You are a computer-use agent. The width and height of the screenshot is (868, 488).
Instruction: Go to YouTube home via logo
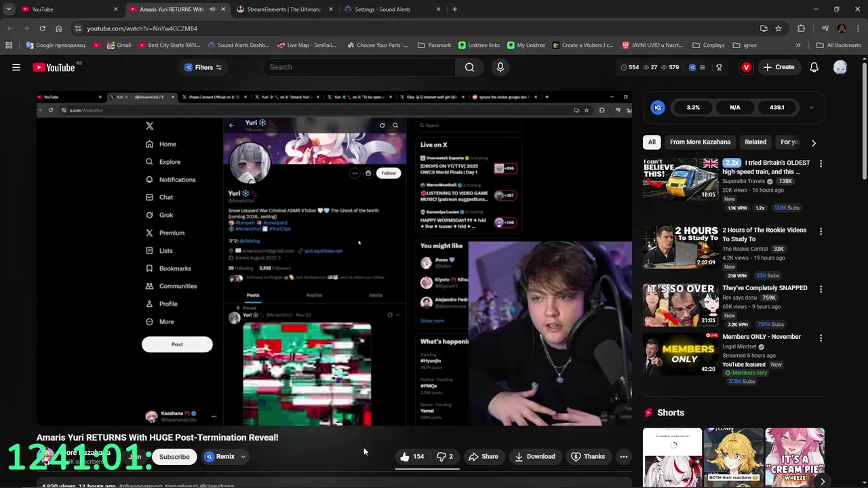click(x=54, y=67)
